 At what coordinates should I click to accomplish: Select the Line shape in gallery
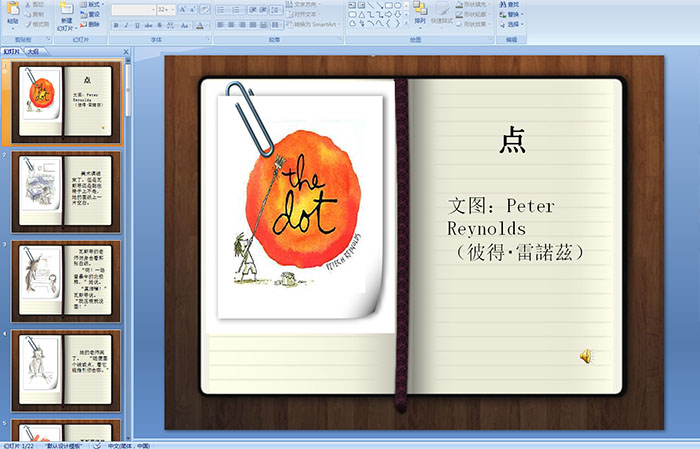[x=370, y=5]
